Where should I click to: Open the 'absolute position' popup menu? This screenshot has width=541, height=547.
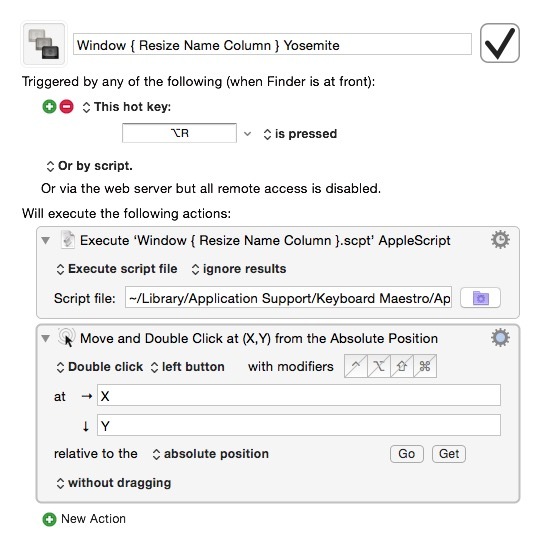tap(211, 454)
